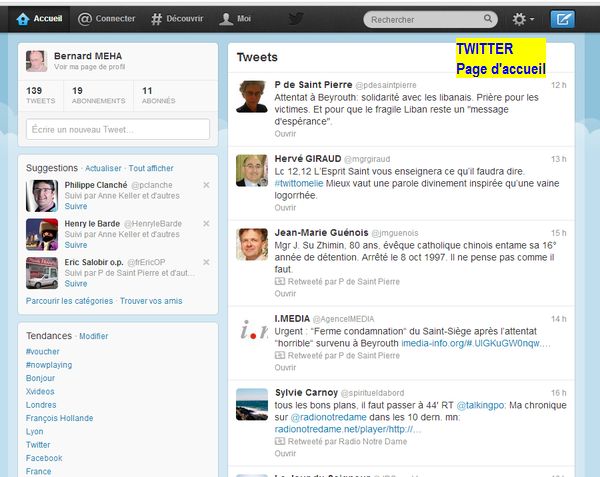Click the @radionotredame mention
Viewport: 600px width, 477px height.
point(328,417)
